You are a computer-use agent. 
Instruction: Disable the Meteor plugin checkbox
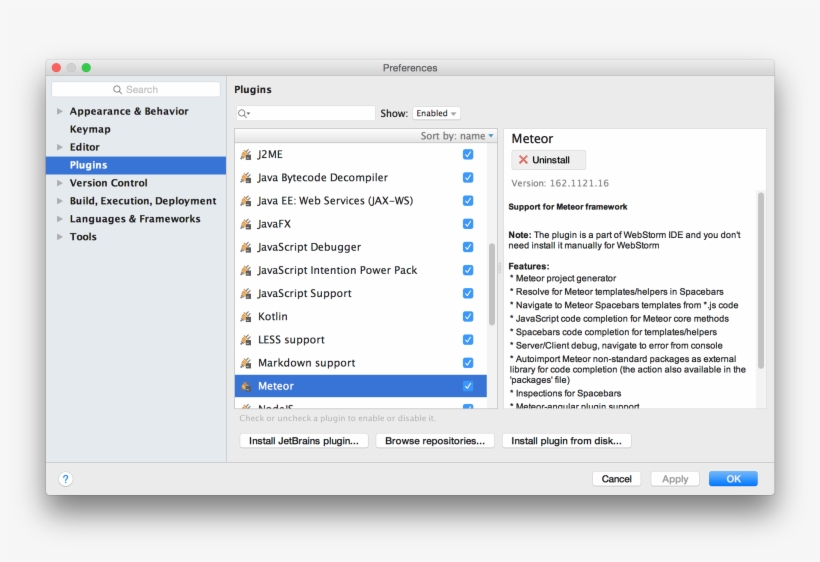point(468,386)
